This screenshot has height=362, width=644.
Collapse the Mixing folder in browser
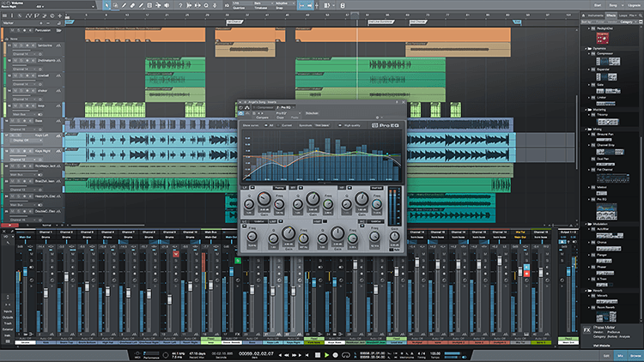586,130
